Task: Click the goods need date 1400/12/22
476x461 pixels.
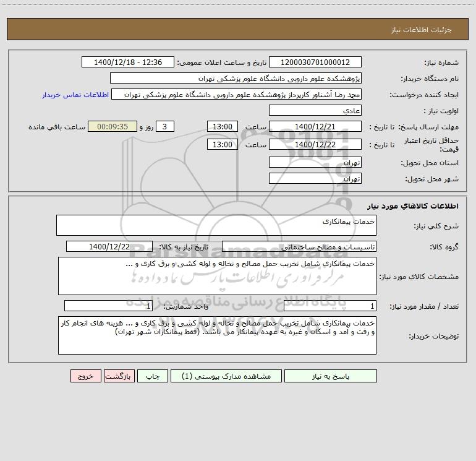Action: 109,246
